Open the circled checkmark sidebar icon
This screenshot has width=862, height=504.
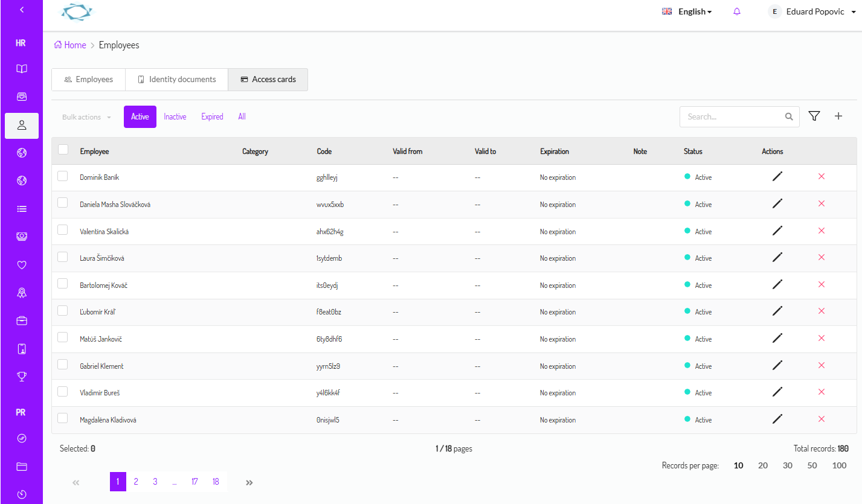[22, 438]
